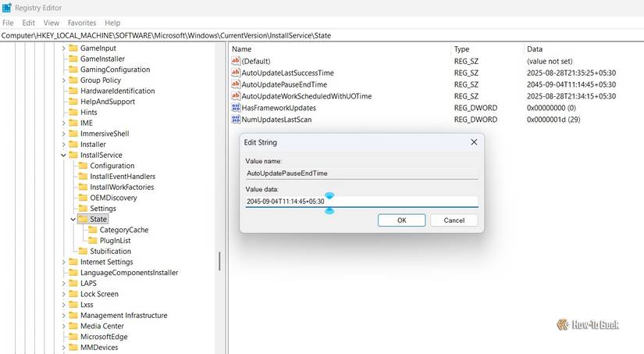The height and width of the screenshot is (354, 644).
Task: Select the open State folder icon
Action: pos(83,219)
